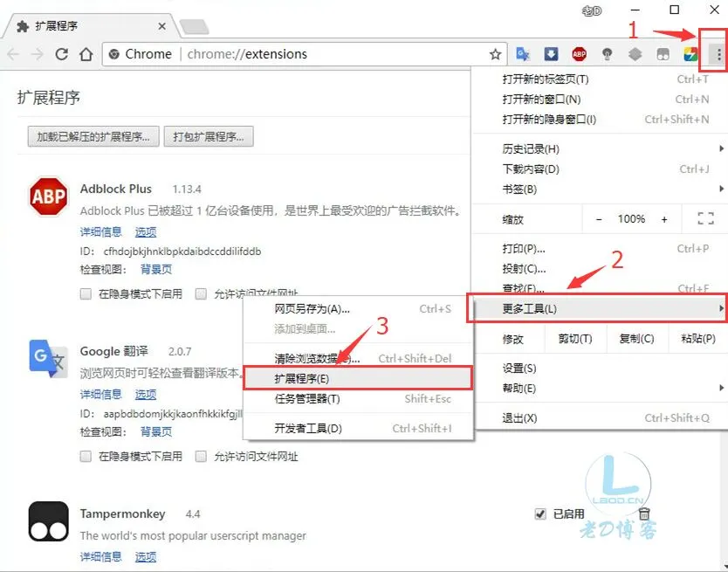Open Tampermonkey 选项 link
This screenshot has height=572, width=728.
click(x=146, y=556)
